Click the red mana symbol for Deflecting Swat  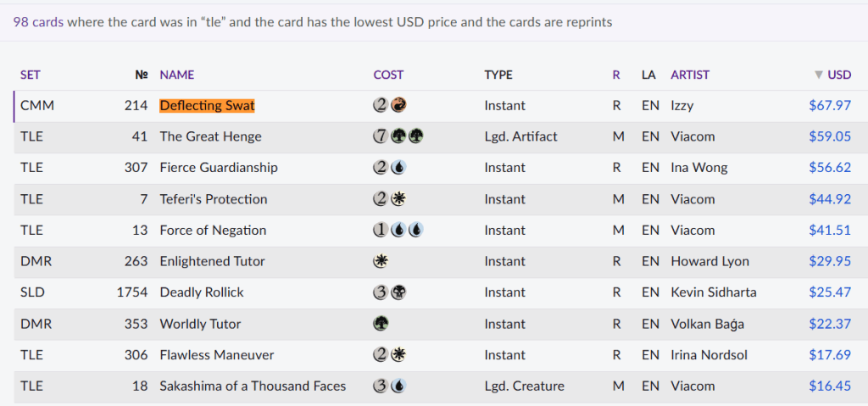(398, 106)
